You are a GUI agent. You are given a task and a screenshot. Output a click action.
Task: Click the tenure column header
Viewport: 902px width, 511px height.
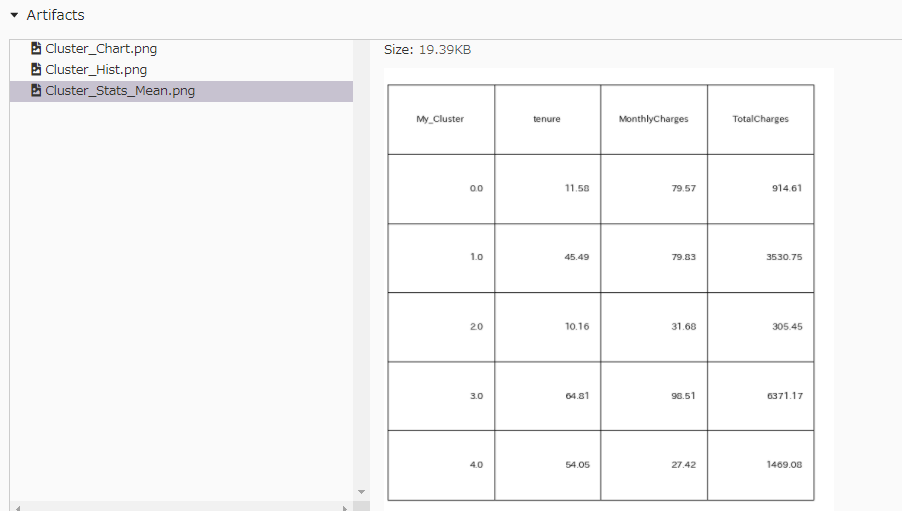pos(546,119)
